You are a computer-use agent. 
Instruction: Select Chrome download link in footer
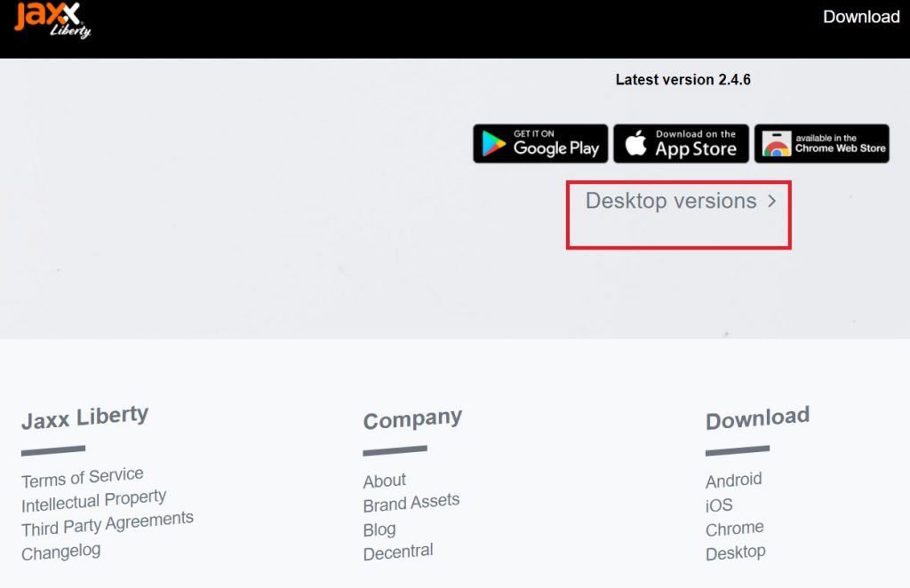point(735,528)
